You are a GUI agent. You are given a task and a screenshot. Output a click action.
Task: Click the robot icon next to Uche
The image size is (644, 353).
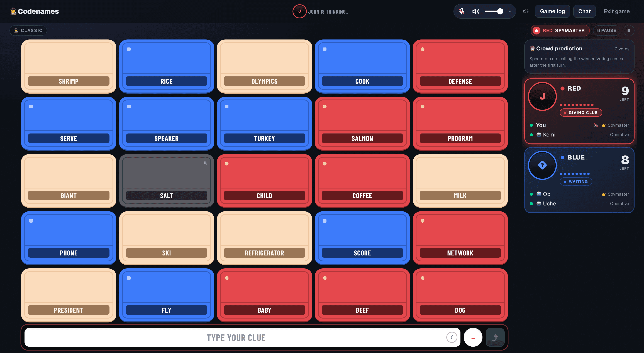(x=539, y=203)
